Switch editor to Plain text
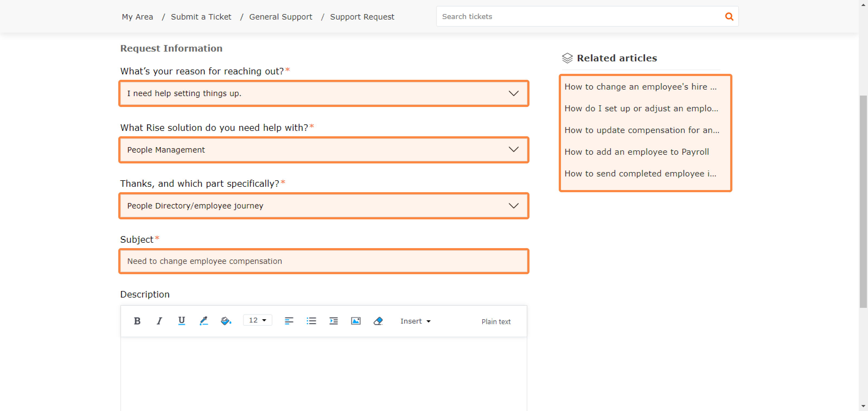This screenshot has height=411, width=868. (x=496, y=322)
